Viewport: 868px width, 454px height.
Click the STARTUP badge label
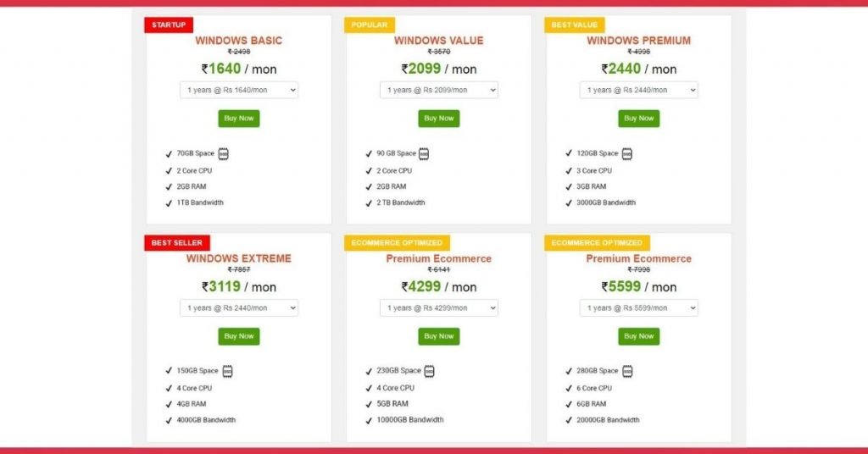(169, 25)
